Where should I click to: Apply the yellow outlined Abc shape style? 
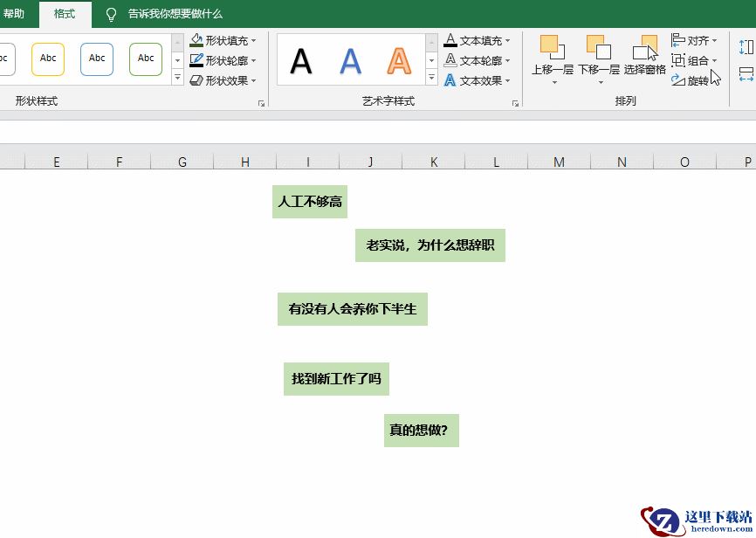coord(48,59)
